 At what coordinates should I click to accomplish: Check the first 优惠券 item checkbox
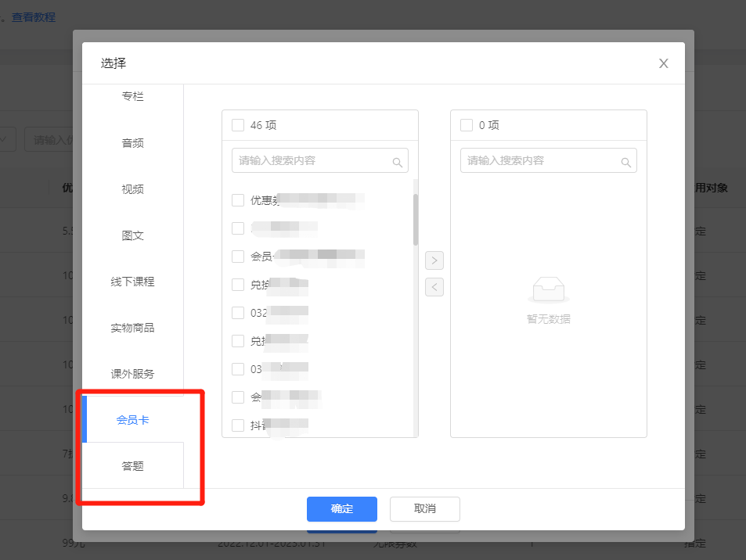[x=238, y=199]
